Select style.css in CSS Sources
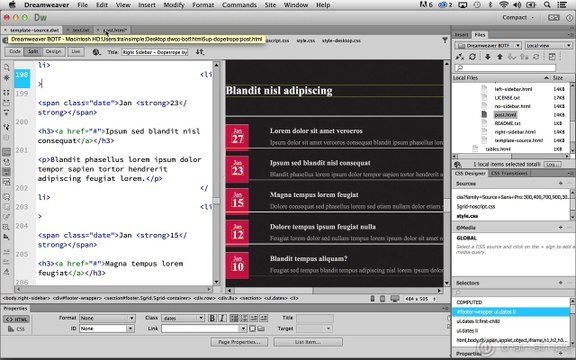 click(x=467, y=216)
